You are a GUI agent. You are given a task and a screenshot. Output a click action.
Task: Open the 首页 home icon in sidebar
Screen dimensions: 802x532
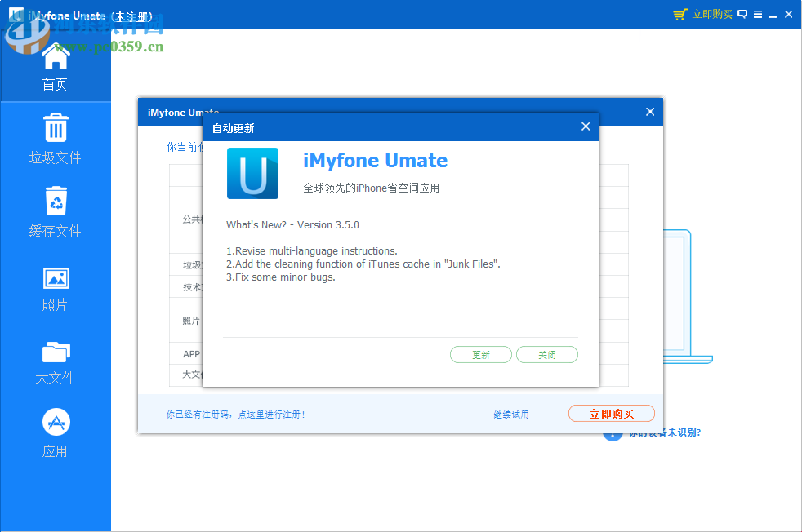click(x=54, y=56)
